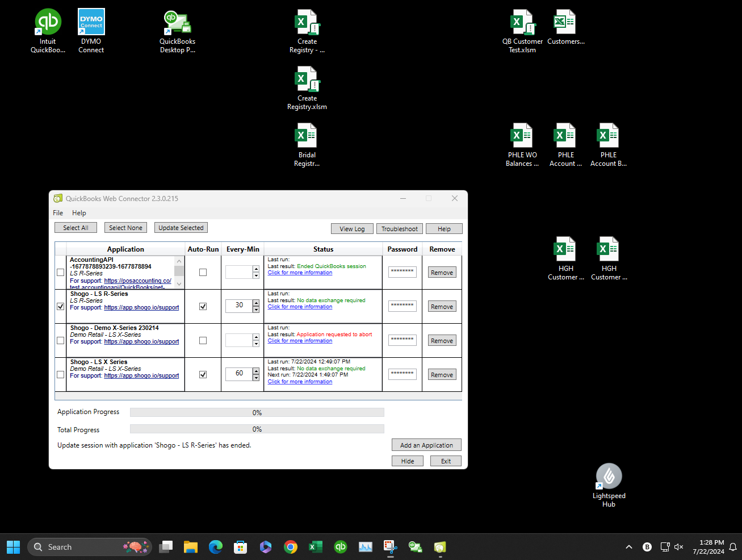Launch Google Chrome from taskbar
The width and height of the screenshot is (742, 560).
point(291,547)
